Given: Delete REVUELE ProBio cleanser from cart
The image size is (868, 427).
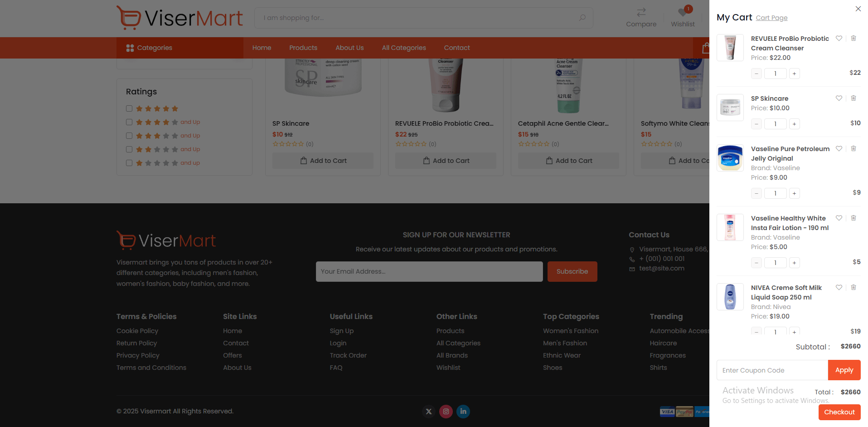Looking at the screenshot, I should click(x=853, y=39).
